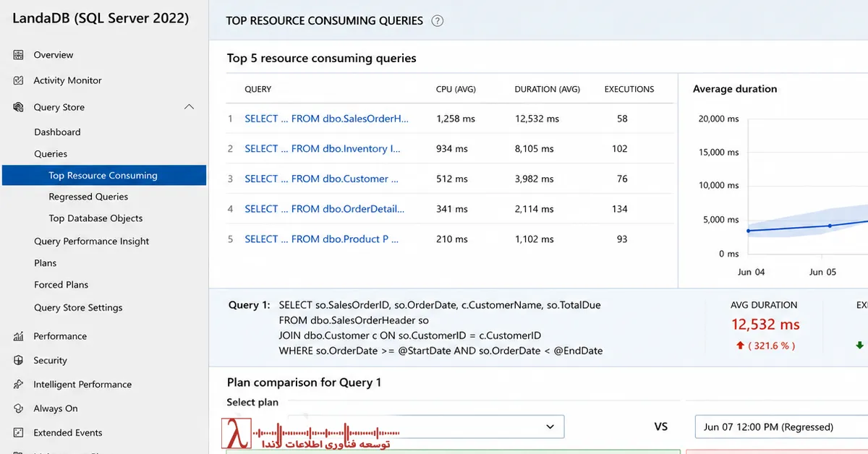Viewport: 868px width, 454px height.
Task: Open Query Store Dashboard
Action: pyautogui.click(x=57, y=132)
